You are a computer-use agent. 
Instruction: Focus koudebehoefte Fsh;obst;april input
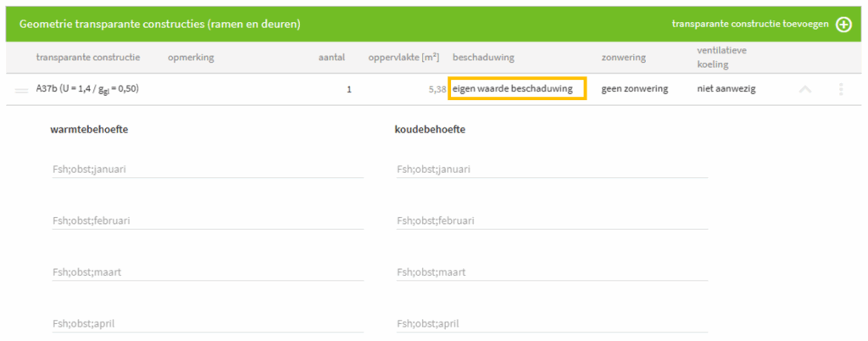tap(552, 323)
